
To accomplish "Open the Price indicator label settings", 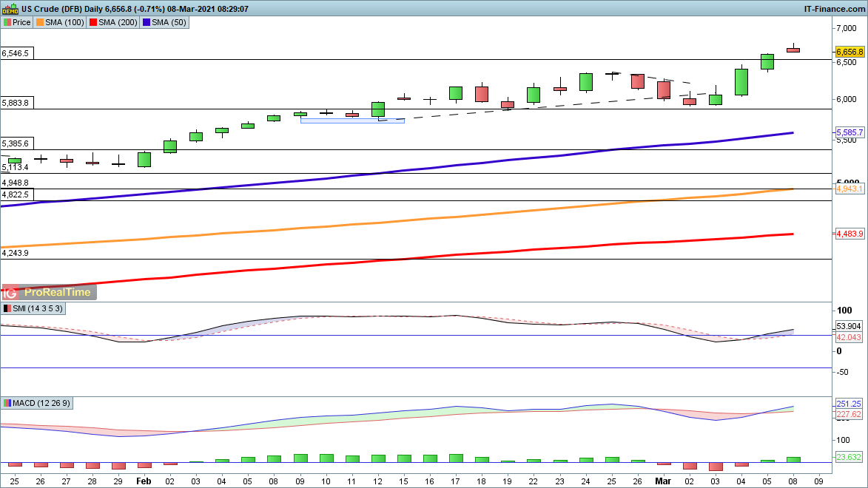I will (18, 22).
